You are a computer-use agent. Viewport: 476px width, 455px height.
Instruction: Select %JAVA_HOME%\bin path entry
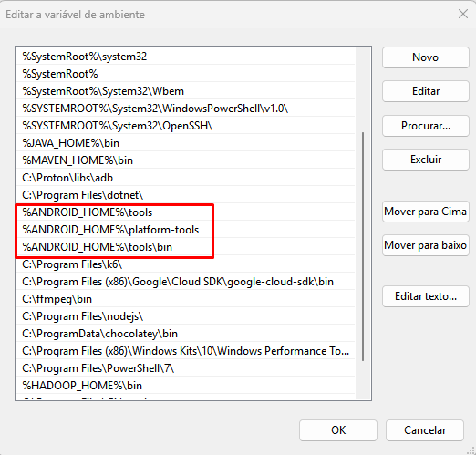pyautogui.click(x=185, y=143)
